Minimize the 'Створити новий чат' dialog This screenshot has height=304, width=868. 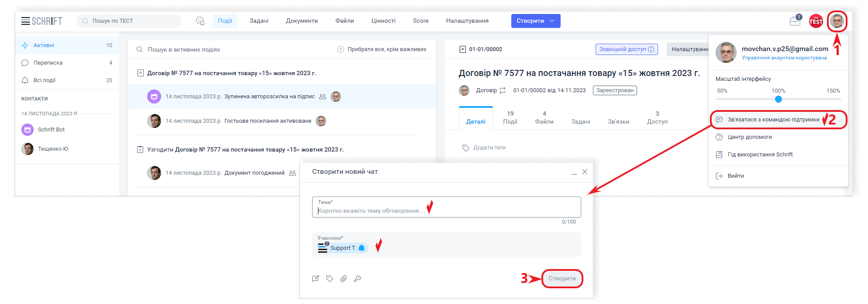point(574,173)
